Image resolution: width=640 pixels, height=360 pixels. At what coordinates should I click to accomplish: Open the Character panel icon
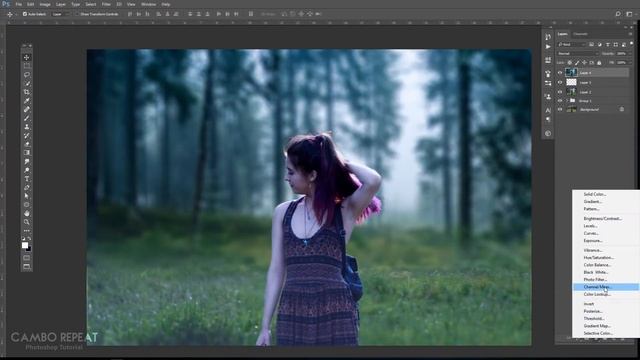click(548, 110)
